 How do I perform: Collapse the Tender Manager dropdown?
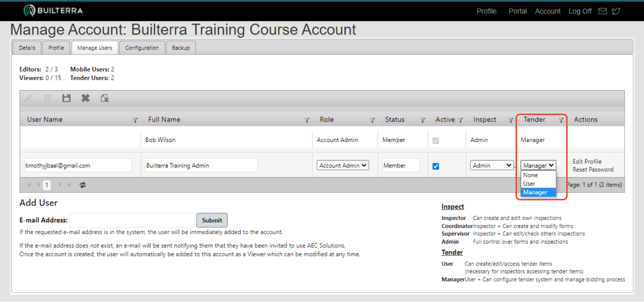(538, 165)
